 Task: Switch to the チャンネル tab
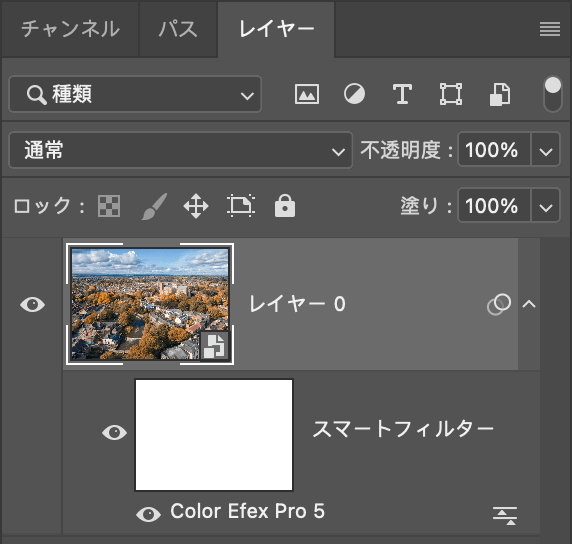[x=70, y=29]
